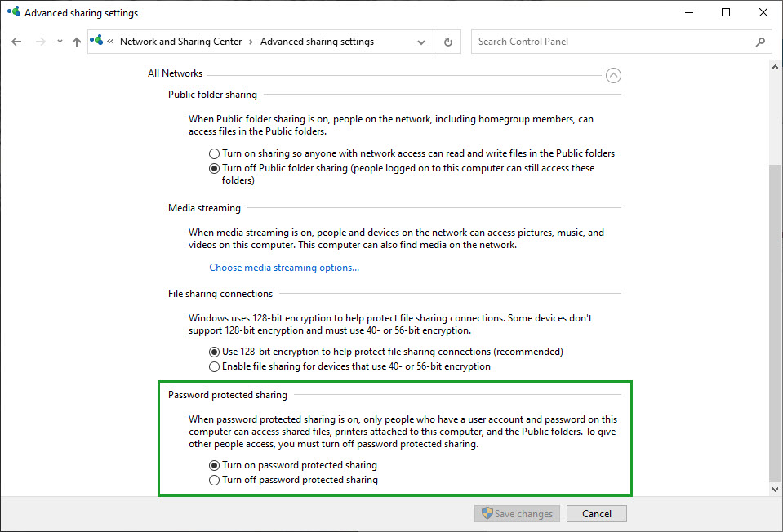The height and width of the screenshot is (532, 783).
Task: Click the Cancel button
Action: coord(596,513)
